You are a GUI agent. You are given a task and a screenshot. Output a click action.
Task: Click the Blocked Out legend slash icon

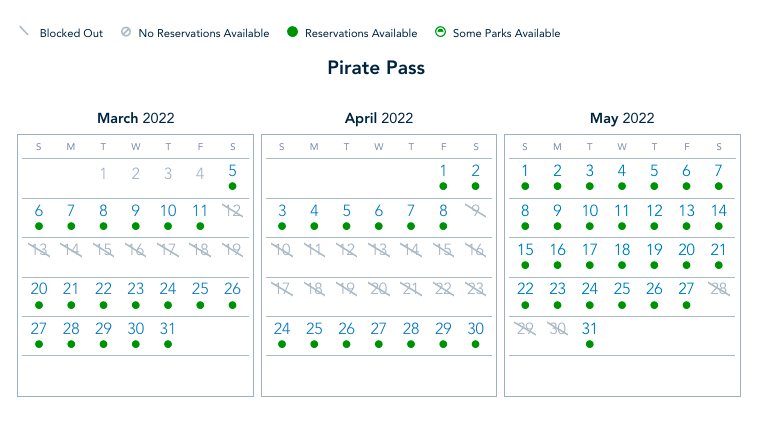(24, 32)
